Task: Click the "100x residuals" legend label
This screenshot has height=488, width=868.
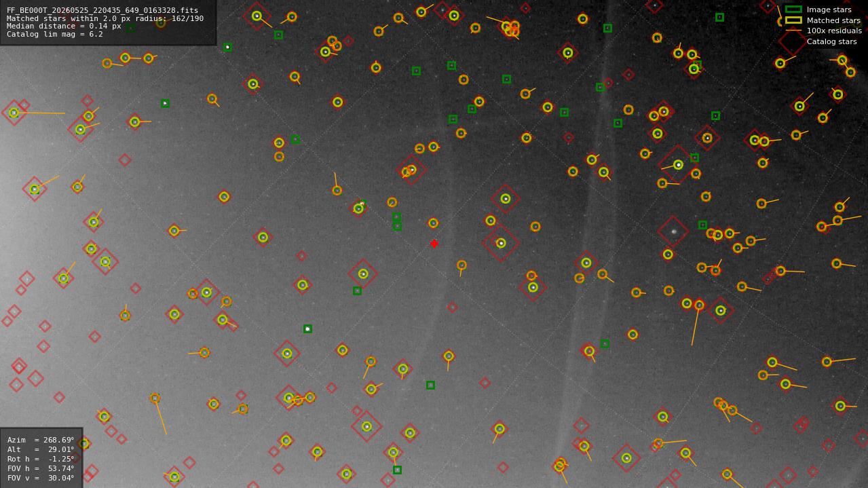Action: tap(834, 31)
